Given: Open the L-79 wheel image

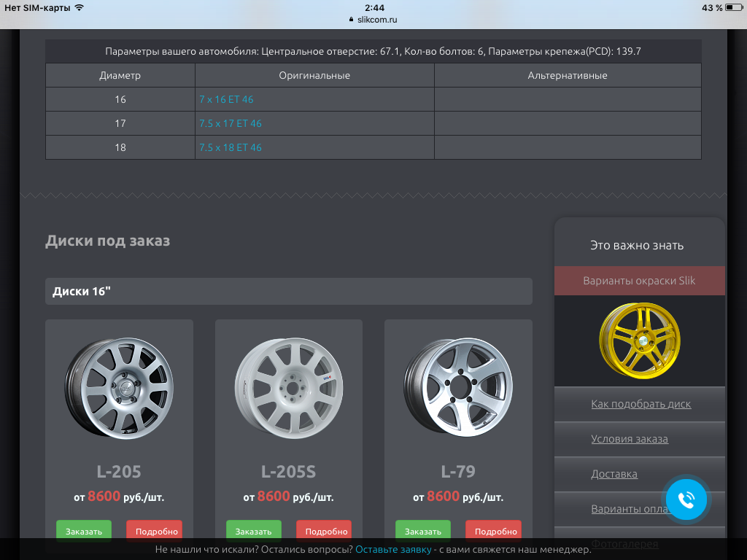Looking at the screenshot, I should click(x=458, y=387).
